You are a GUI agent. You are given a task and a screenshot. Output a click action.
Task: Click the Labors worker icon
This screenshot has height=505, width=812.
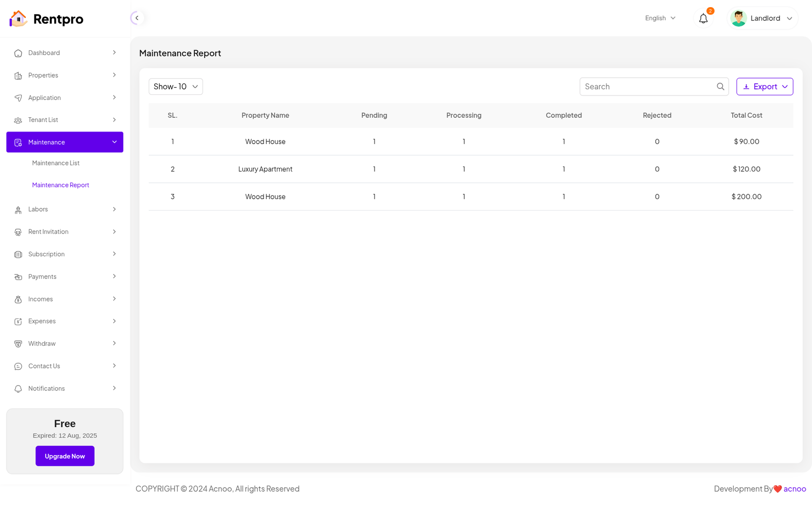[18, 210]
